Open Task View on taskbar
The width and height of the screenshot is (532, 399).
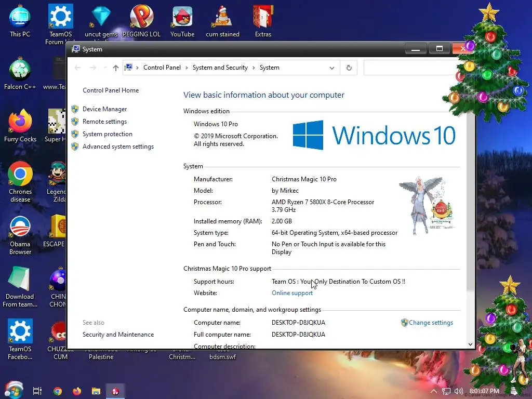[37, 391]
